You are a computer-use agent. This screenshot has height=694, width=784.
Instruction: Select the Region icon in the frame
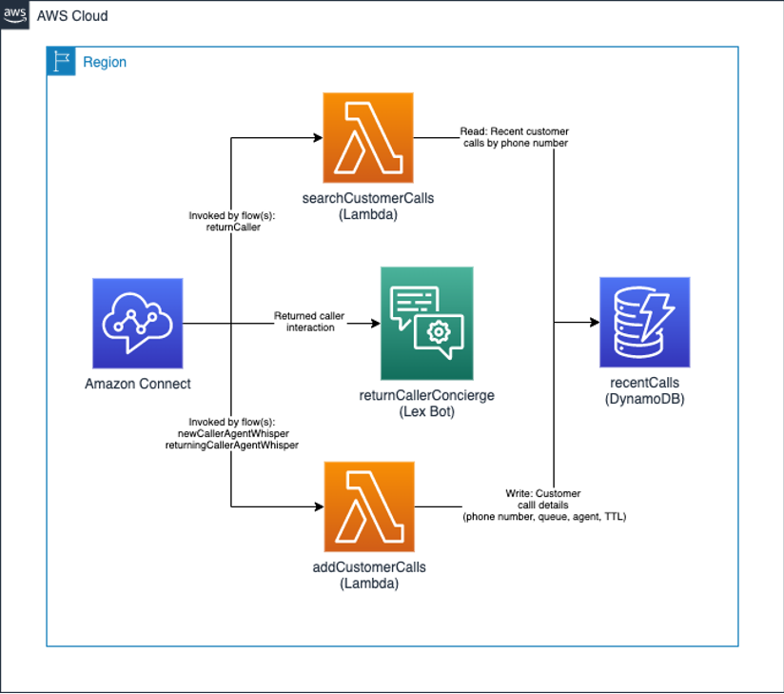click(63, 62)
